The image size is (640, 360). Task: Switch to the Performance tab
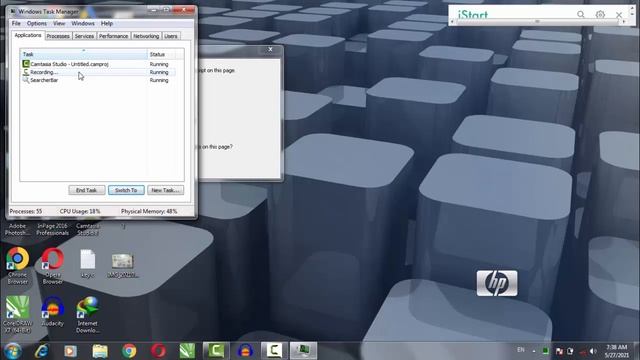click(x=113, y=36)
